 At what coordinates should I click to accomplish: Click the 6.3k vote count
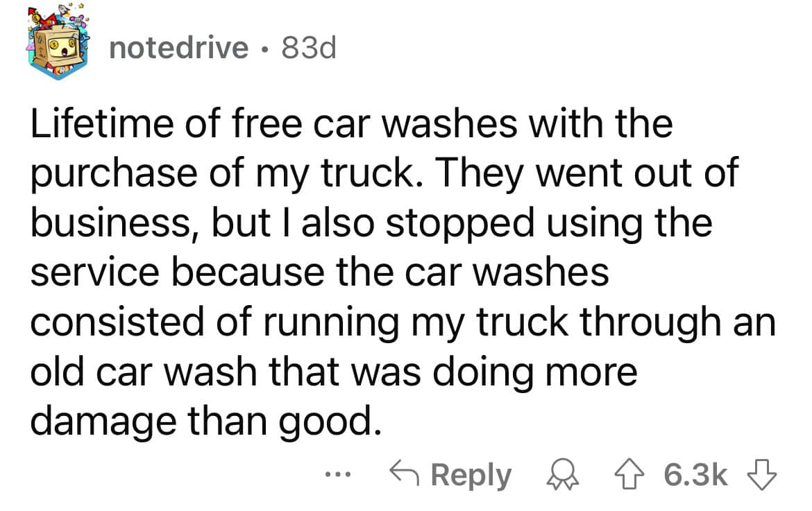(x=692, y=475)
